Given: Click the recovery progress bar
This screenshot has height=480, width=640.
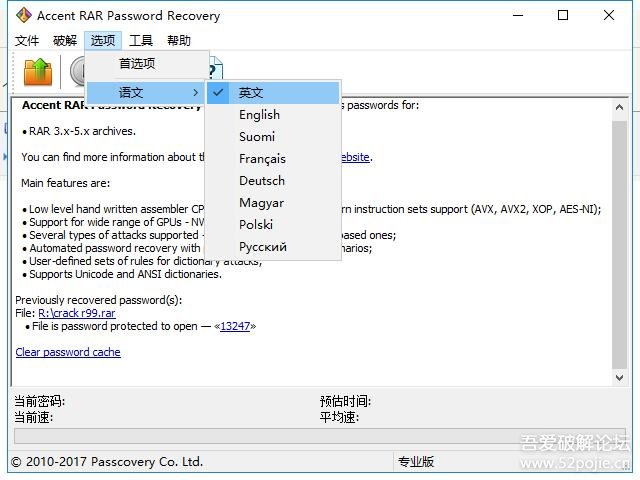Looking at the screenshot, I should coord(320,436).
